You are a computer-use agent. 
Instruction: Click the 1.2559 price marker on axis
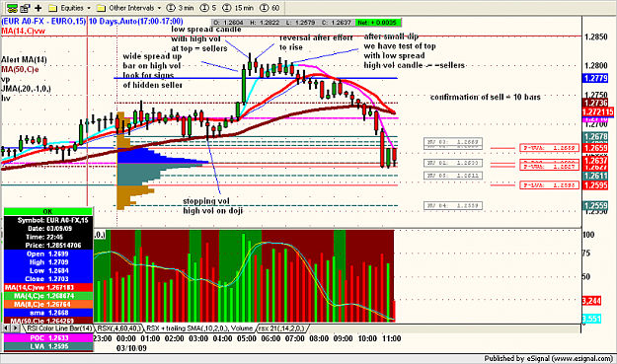point(595,206)
